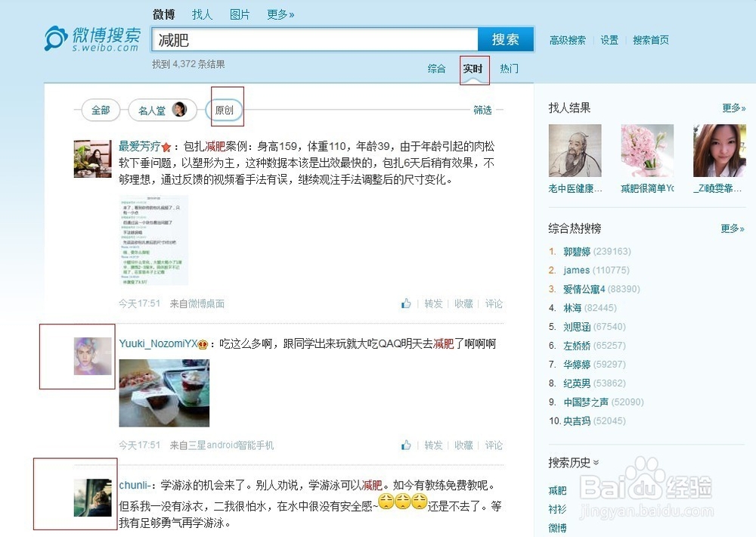Open 最爱芳疗 username link

tap(139, 146)
